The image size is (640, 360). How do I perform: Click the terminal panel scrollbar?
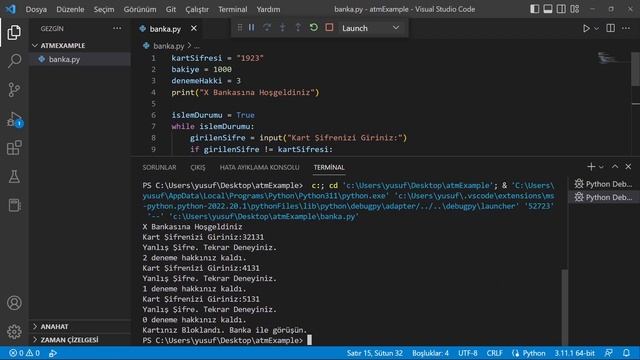564,306
